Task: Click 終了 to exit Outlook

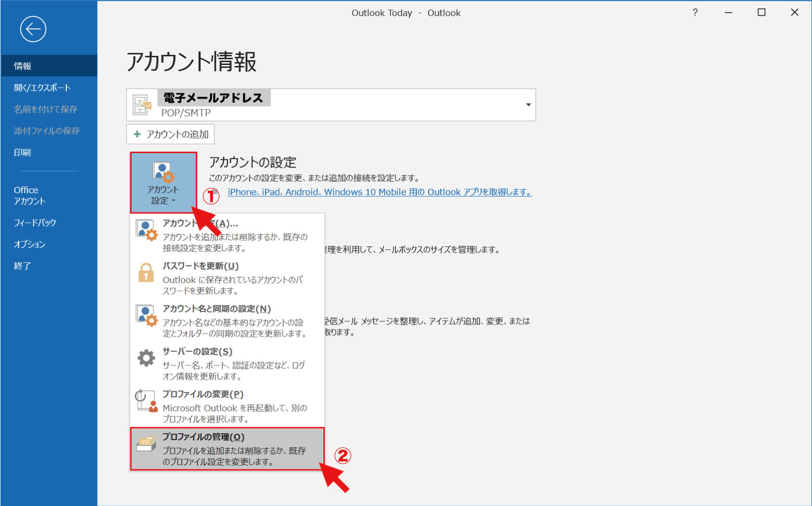Action: tap(23, 266)
